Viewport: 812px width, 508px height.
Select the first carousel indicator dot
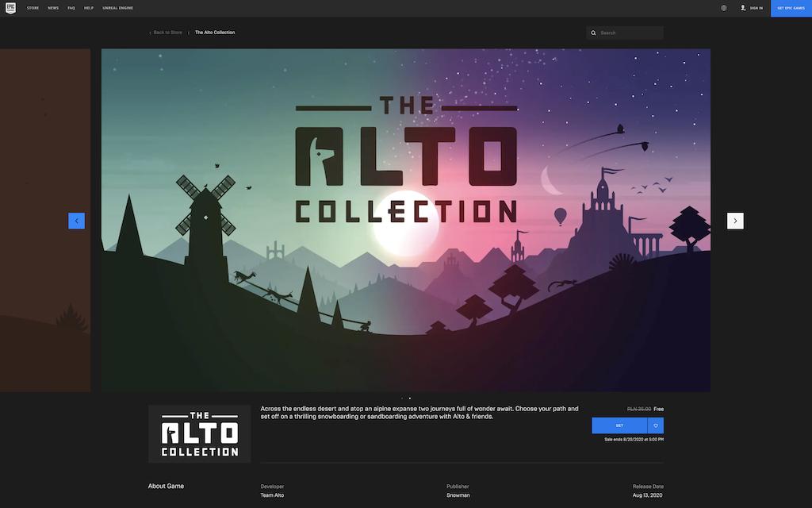coord(402,398)
